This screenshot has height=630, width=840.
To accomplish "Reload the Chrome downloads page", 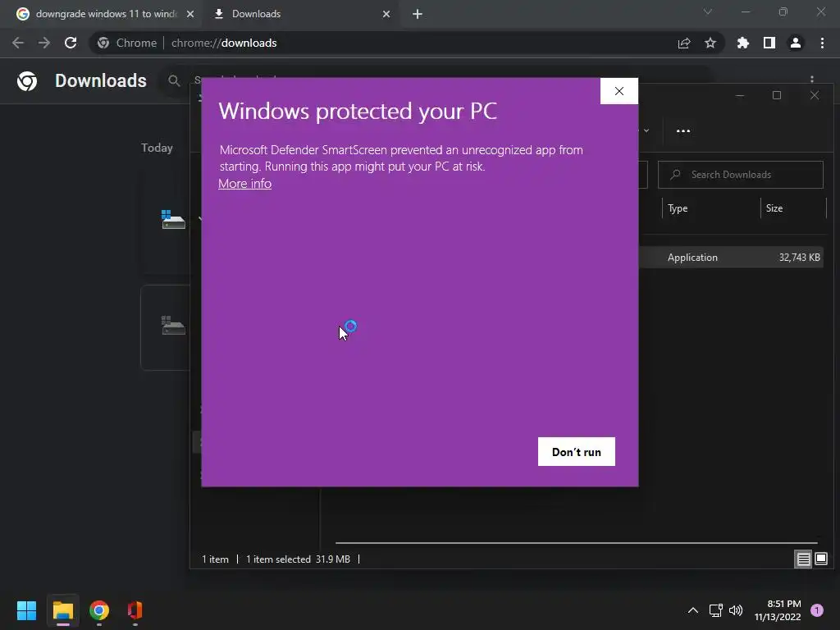I will (x=71, y=43).
